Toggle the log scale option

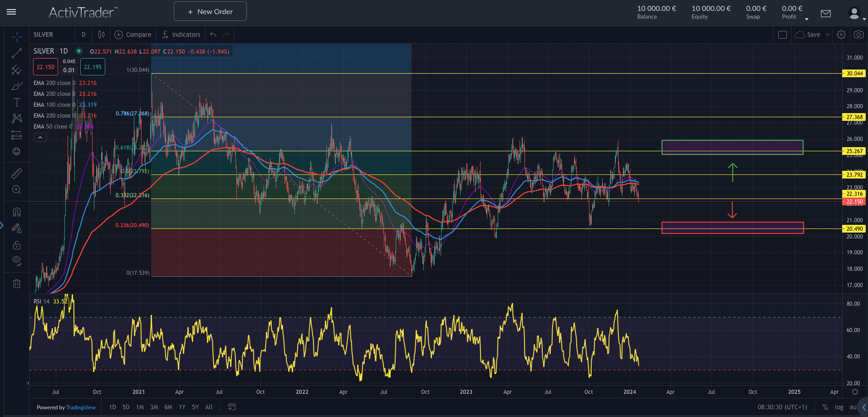[839, 407]
